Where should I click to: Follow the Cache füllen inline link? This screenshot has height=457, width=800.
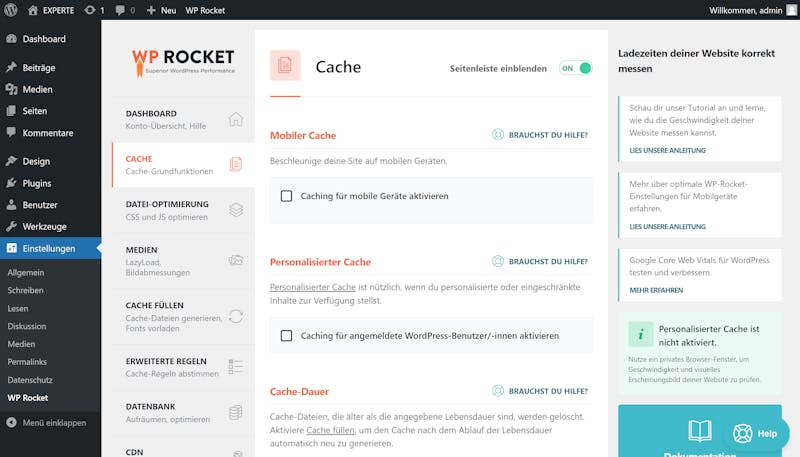(x=330, y=430)
